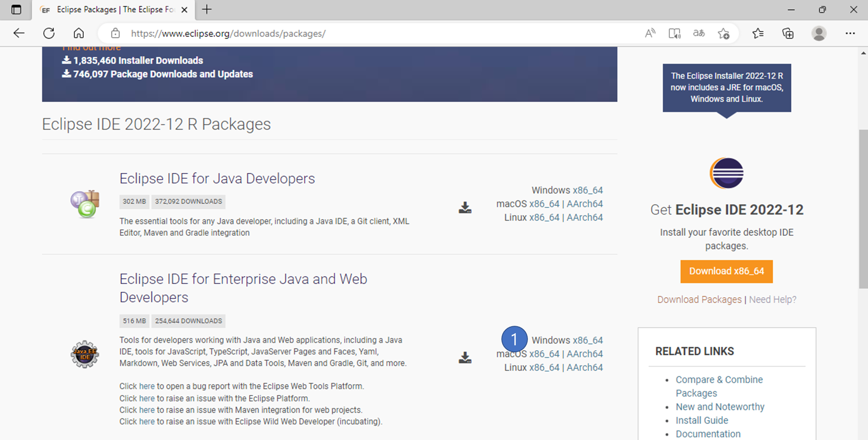Click the '516 MB' size badge
Image resolution: width=868 pixels, height=440 pixels.
[134, 321]
